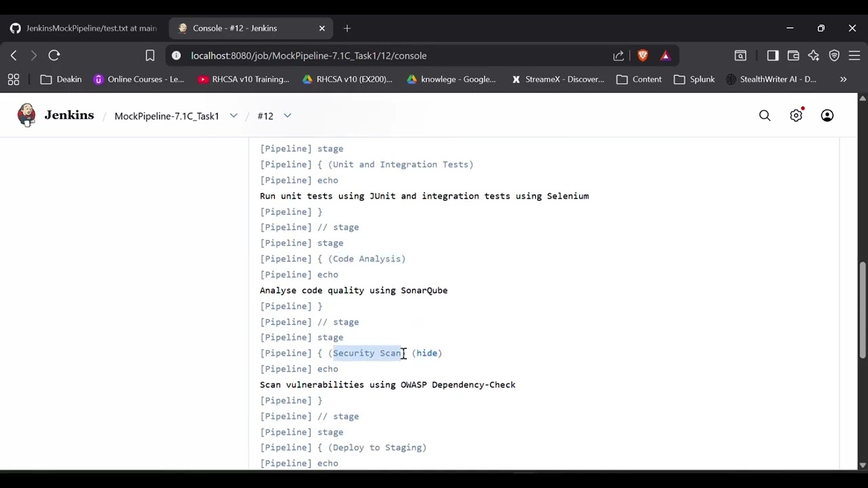Open Content bookmark folder
Image resolution: width=868 pixels, height=488 pixels.
point(639,79)
